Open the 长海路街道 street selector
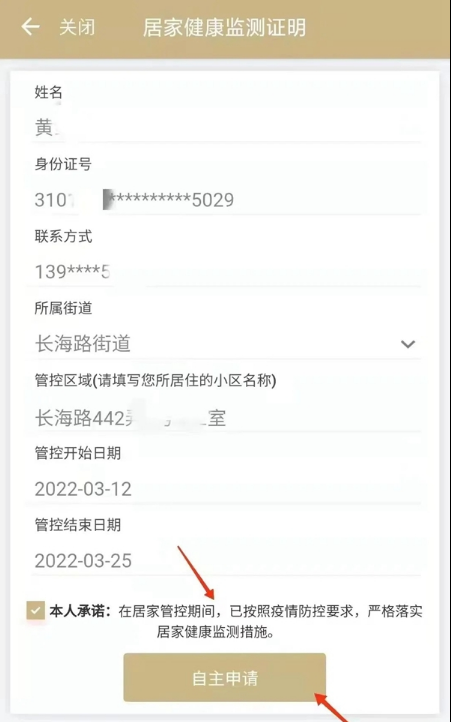The width and height of the screenshot is (452, 722). coord(226,344)
